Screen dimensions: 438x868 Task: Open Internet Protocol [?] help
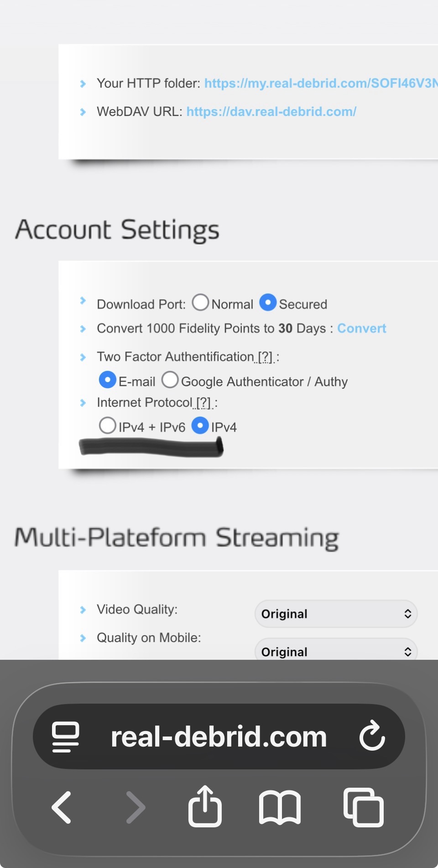pos(203,403)
